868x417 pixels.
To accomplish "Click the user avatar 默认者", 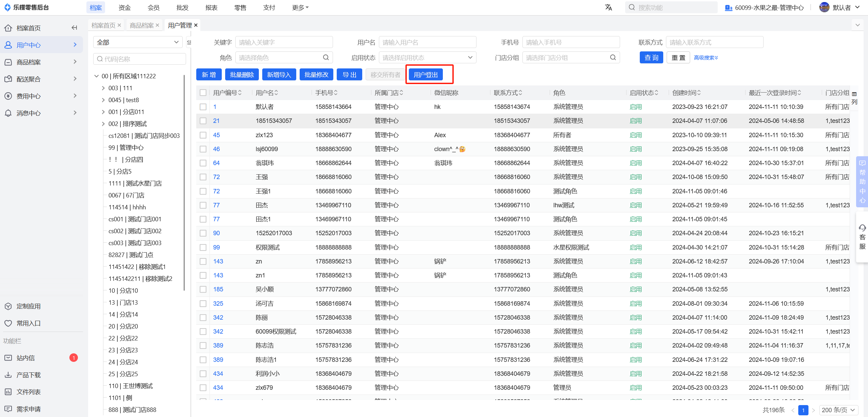I will point(824,7).
